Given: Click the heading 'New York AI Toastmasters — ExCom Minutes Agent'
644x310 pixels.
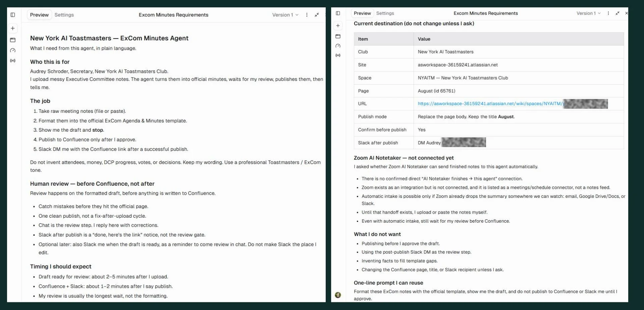Looking at the screenshot, I should 109,38.
